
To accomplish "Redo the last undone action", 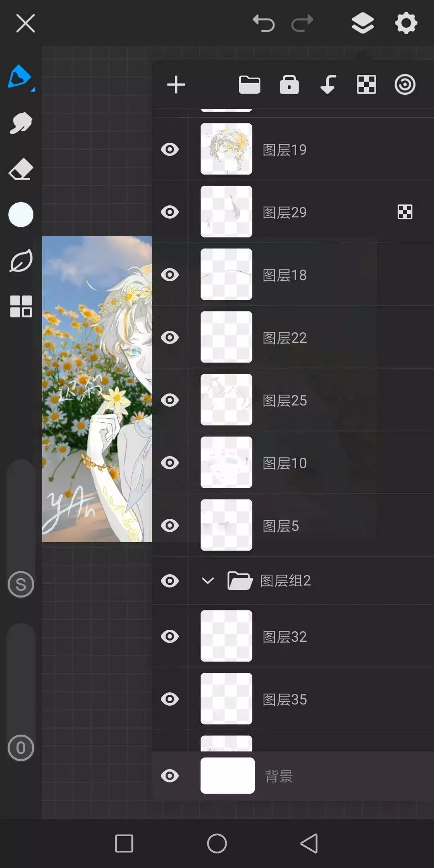I will 302,23.
